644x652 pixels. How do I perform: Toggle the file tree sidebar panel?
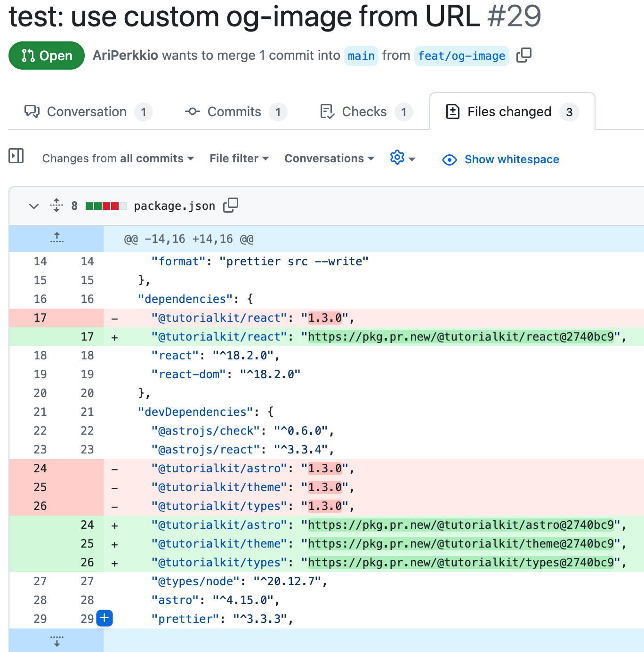(x=16, y=156)
